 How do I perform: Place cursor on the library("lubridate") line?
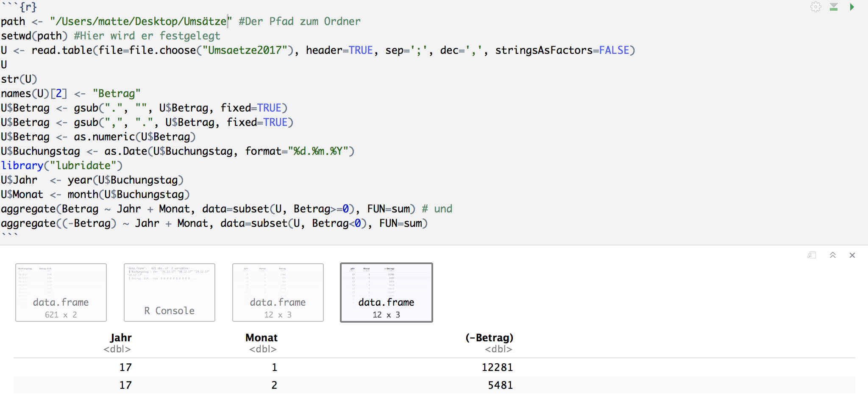[x=61, y=166]
